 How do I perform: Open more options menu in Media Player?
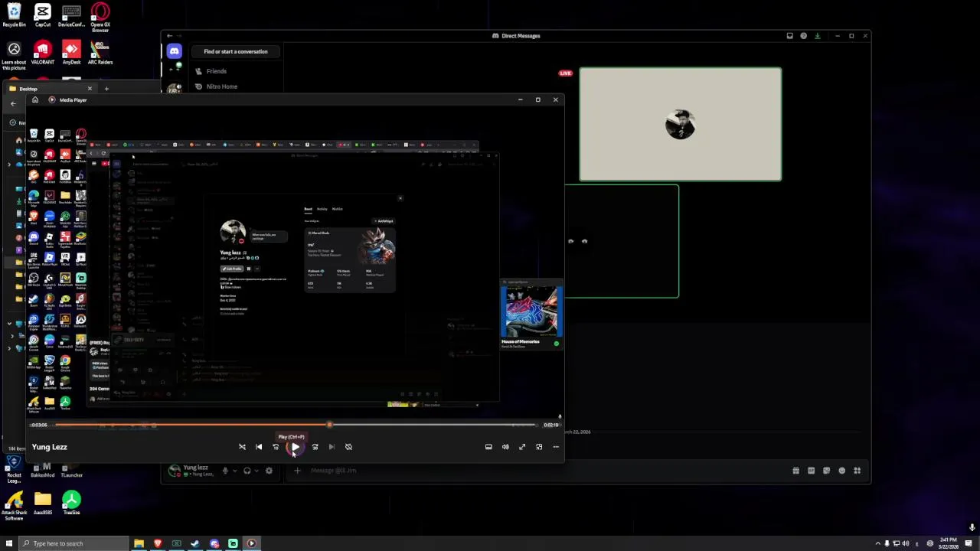(x=556, y=447)
